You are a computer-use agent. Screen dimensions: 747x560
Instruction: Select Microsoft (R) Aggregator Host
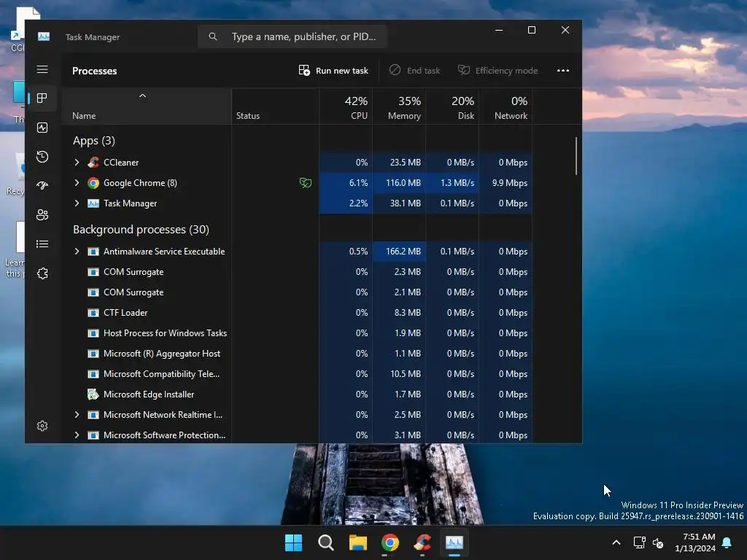point(298,354)
